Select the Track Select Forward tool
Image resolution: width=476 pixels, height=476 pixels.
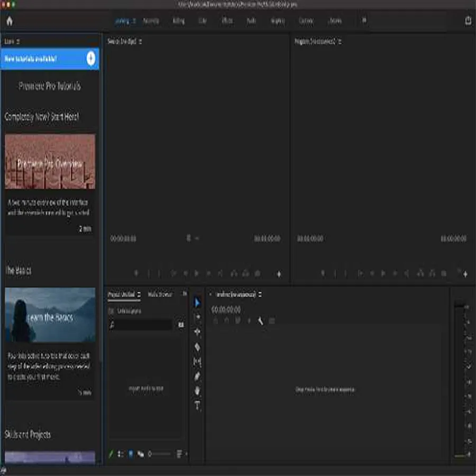tap(197, 317)
